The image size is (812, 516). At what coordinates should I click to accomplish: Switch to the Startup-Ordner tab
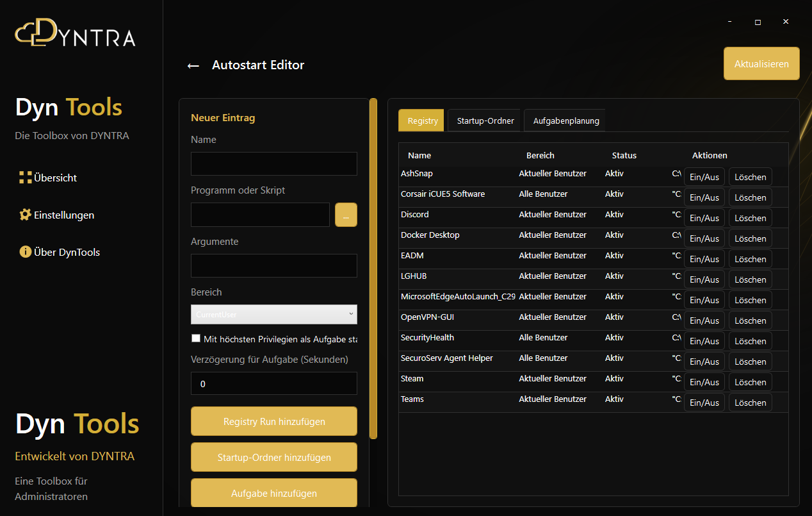[x=485, y=121]
